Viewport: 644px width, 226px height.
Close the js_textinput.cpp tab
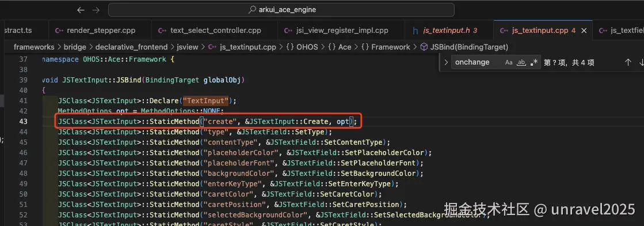(x=585, y=31)
